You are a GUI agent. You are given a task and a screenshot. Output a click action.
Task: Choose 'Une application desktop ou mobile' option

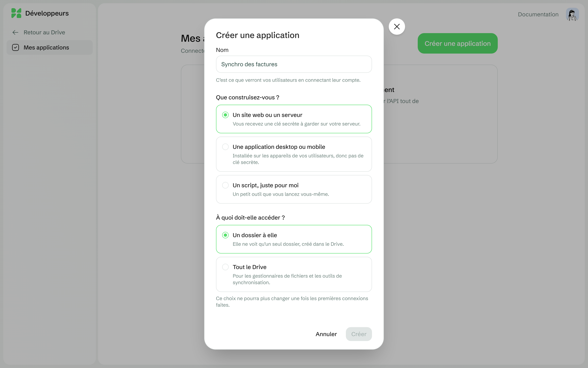[294, 154]
